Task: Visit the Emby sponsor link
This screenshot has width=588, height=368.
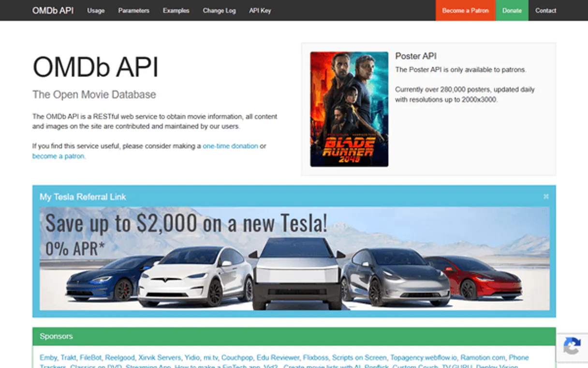Action: point(48,358)
